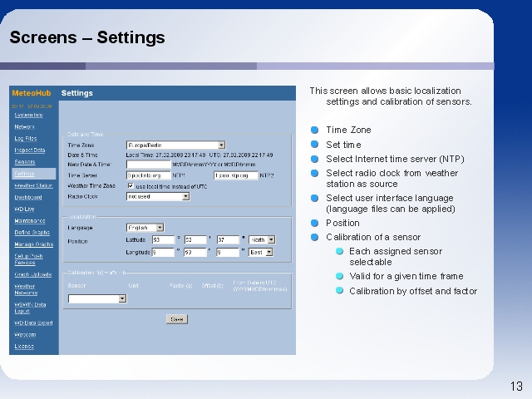Open Define Graphs in sidebar
This screenshot has width=532, height=399.
[32, 233]
